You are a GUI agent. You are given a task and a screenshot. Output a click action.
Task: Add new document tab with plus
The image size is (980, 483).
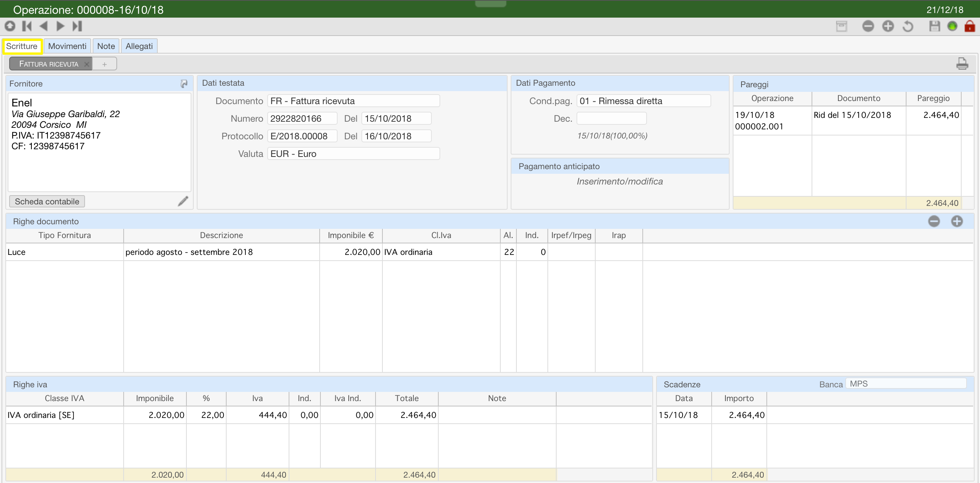[x=105, y=64]
